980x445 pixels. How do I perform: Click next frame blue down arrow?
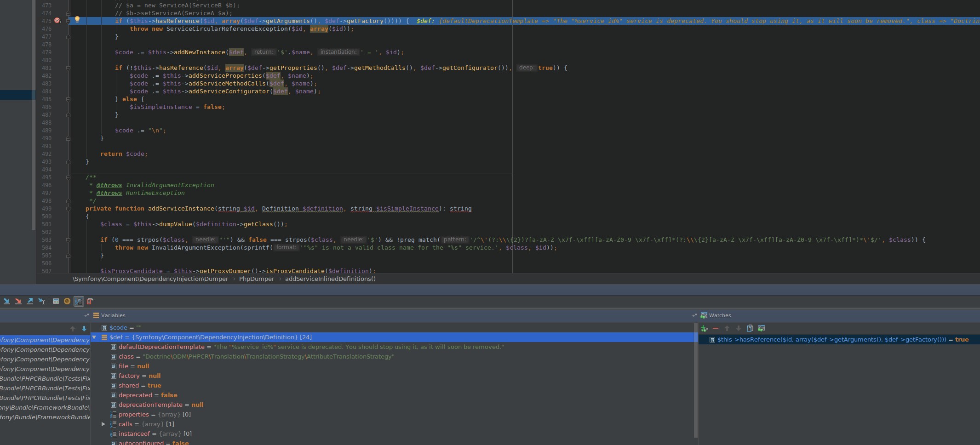click(x=84, y=329)
